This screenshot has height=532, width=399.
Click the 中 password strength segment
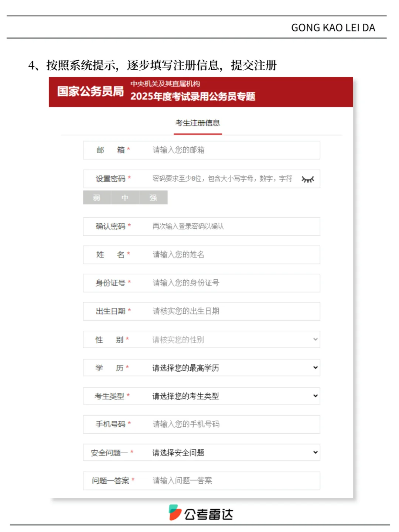tap(125, 198)
